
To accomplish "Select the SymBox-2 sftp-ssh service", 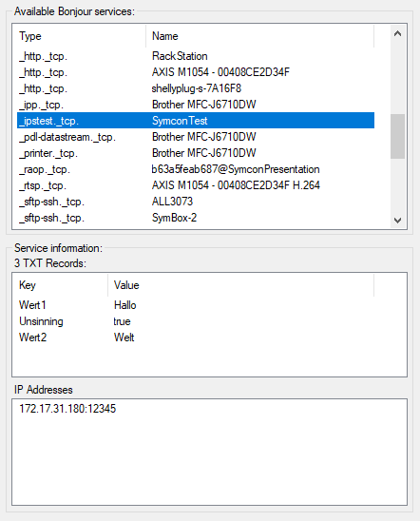I will click(x=196, y=218).
